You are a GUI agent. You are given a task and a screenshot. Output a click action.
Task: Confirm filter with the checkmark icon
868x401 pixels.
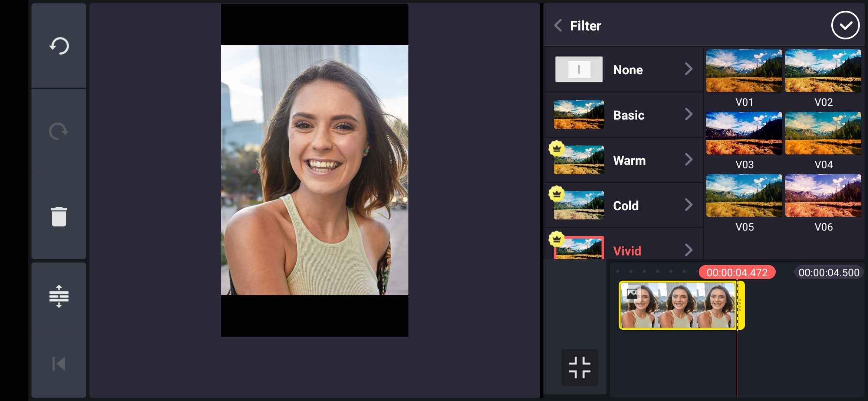pos(845,25)
